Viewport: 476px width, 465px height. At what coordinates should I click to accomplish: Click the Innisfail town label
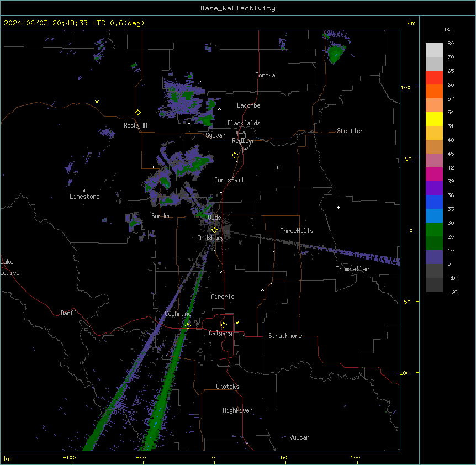coord(229,180)
